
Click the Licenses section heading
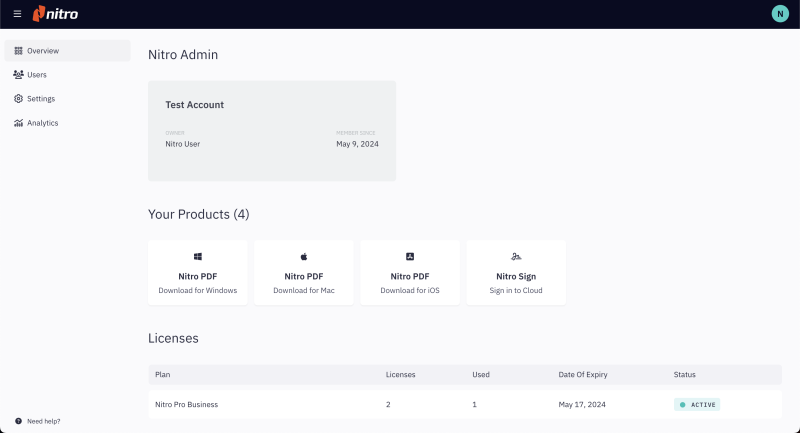[173, 338]
